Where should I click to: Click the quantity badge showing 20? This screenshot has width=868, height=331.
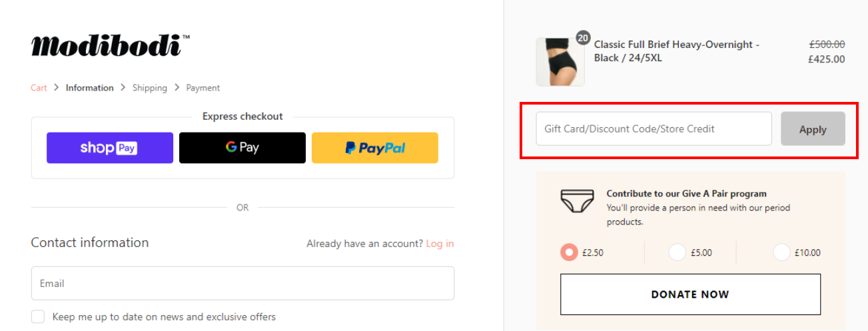coord(583,39)
